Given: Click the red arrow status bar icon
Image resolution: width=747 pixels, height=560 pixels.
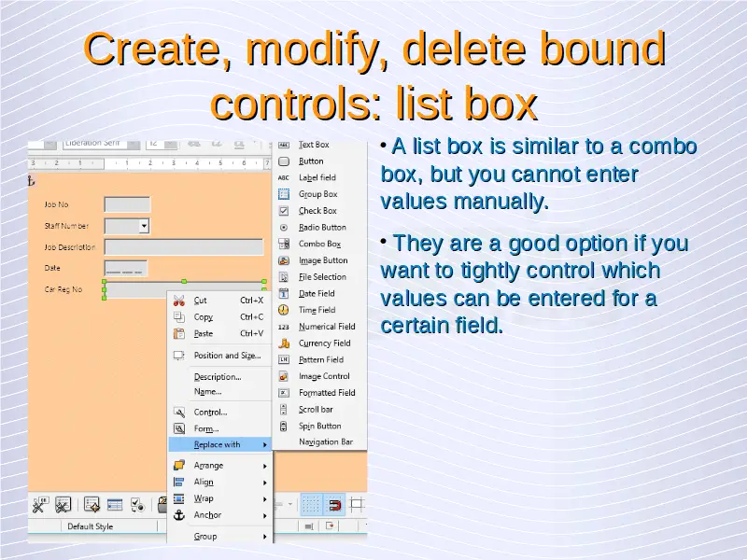Looking at the screenshot, I should (330, 525).
